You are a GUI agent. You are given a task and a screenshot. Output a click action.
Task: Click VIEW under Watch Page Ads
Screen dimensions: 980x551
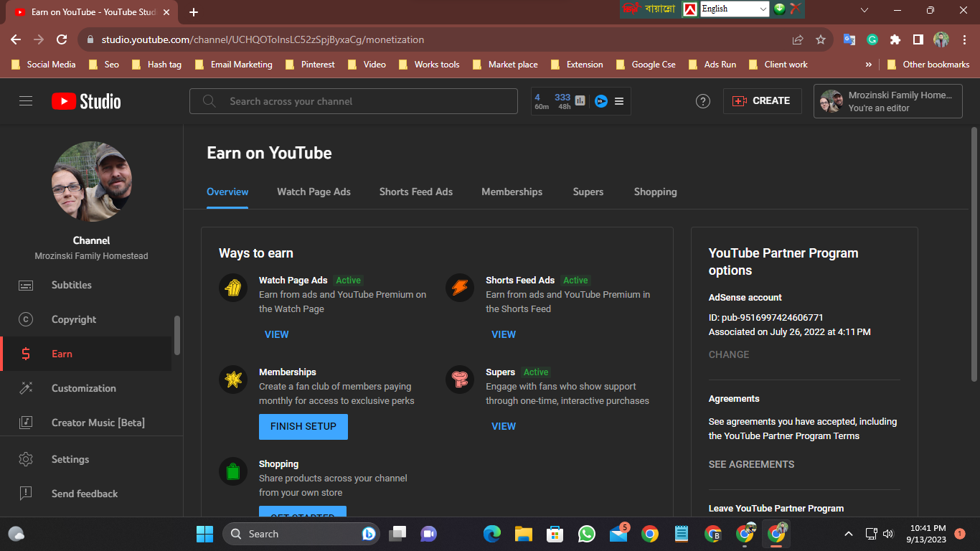click(276, 334)
